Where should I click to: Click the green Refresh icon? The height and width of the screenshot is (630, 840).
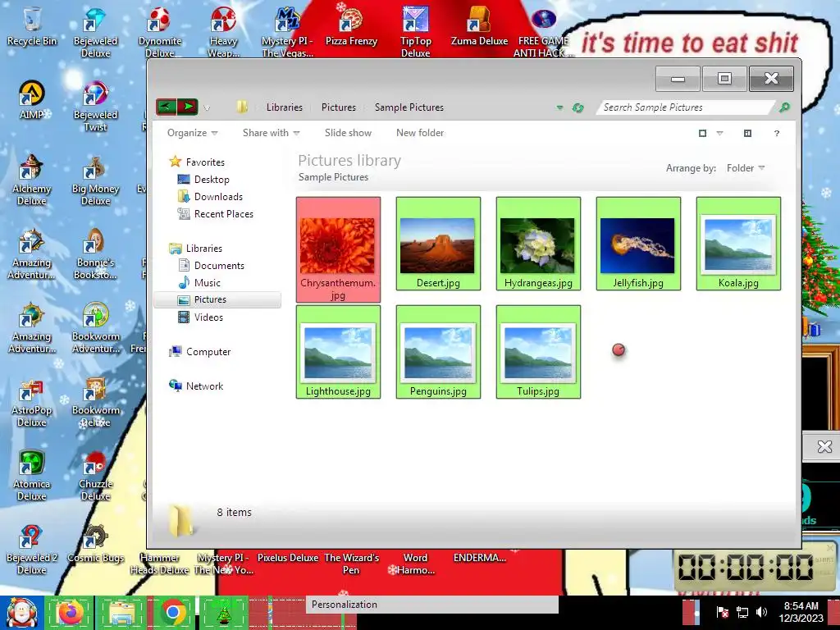[x=577, y=107]
